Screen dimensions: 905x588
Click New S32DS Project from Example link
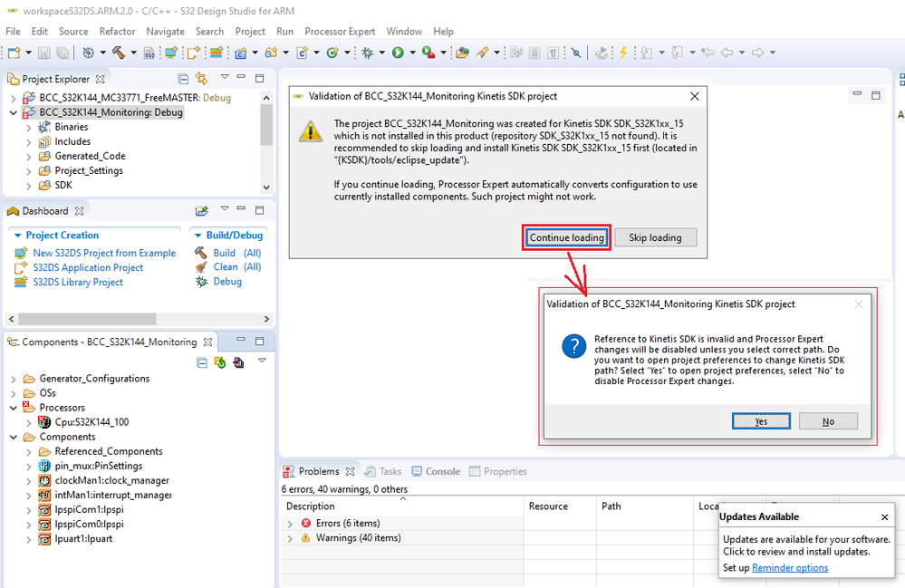104,253
